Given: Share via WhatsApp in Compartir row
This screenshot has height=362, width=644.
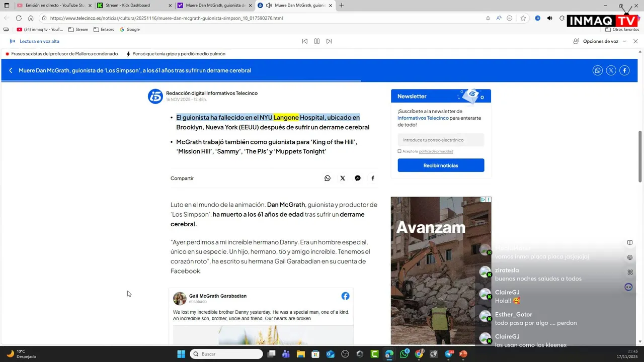Looking at the screenshot, I should (328, 178).
